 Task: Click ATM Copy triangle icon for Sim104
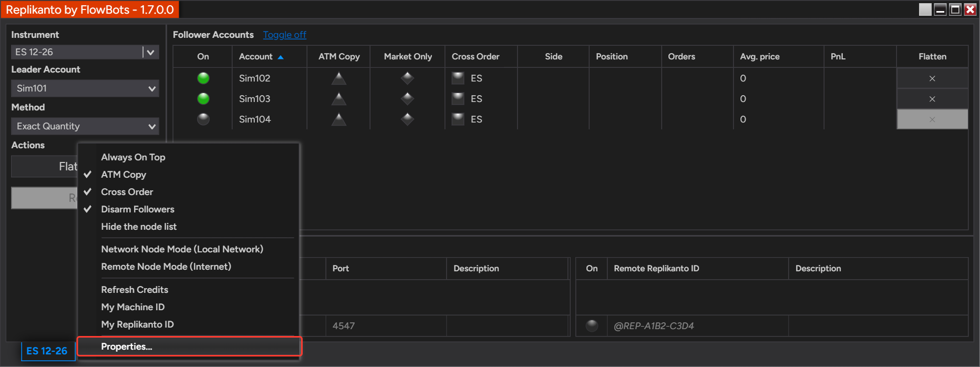click(x=339, y=119)
